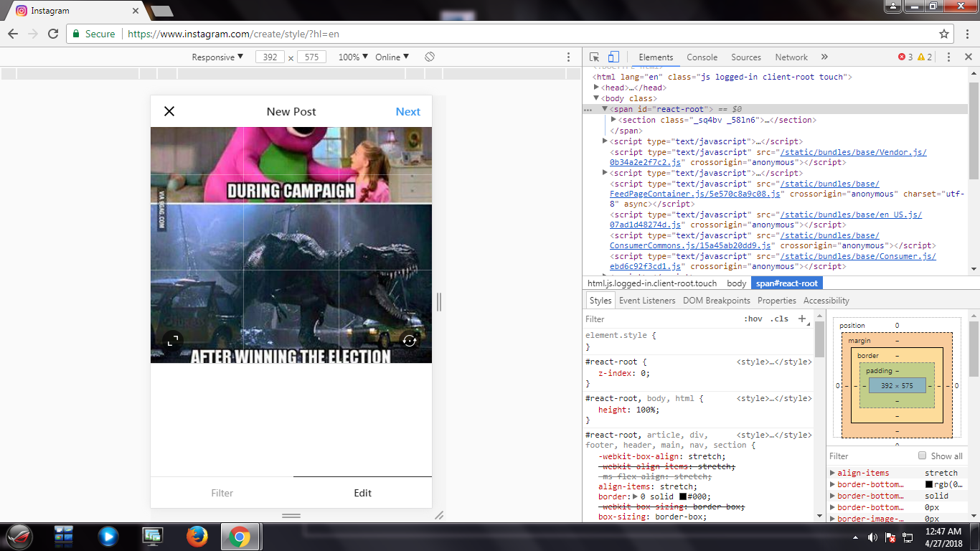Toggle the :hov element state button

(x=753, y=319)
